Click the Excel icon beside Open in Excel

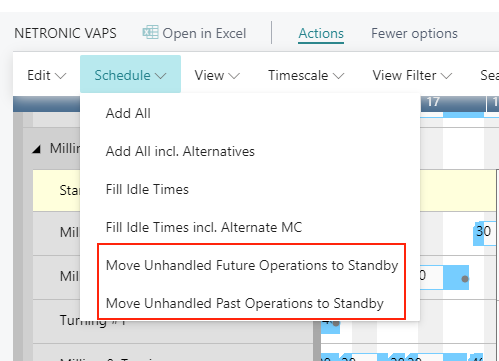coord(150,33)
